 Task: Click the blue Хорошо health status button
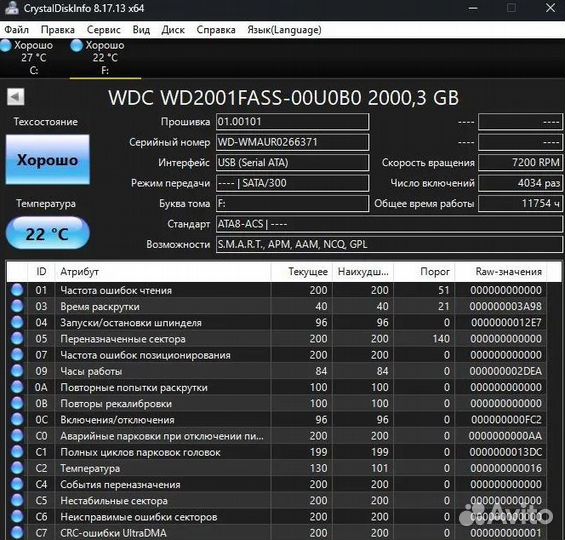pyautogui.click(x=48, y=160)
